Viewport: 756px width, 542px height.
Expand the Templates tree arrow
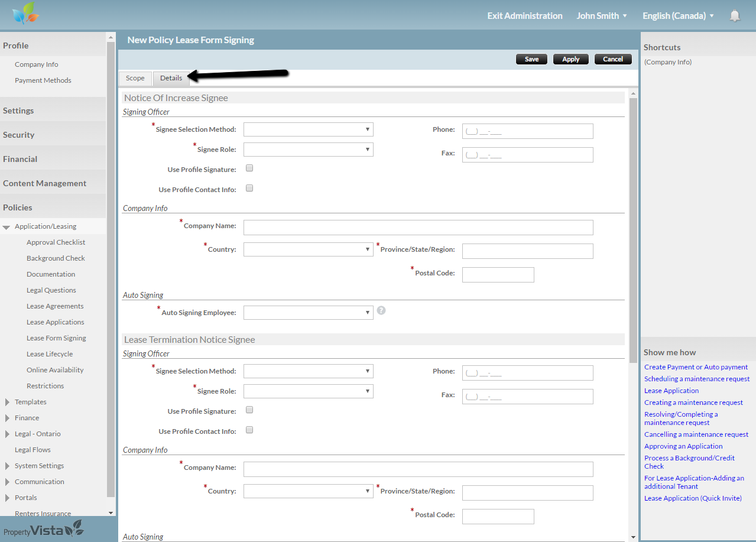(7, 402)
